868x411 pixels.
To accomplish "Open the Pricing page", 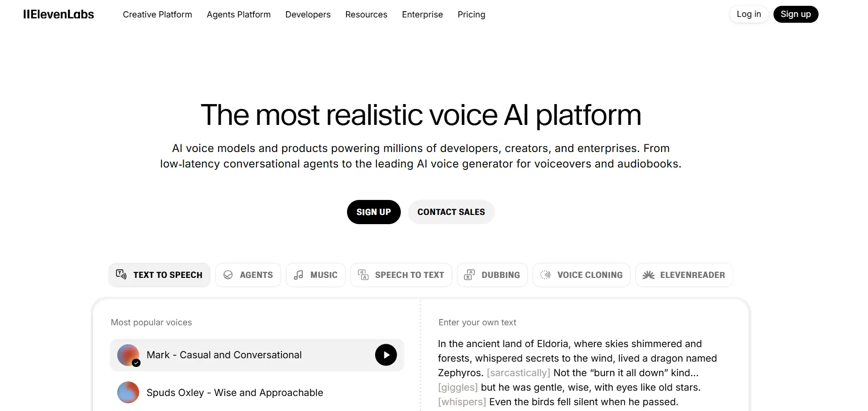I will click(x=471, y=15).
